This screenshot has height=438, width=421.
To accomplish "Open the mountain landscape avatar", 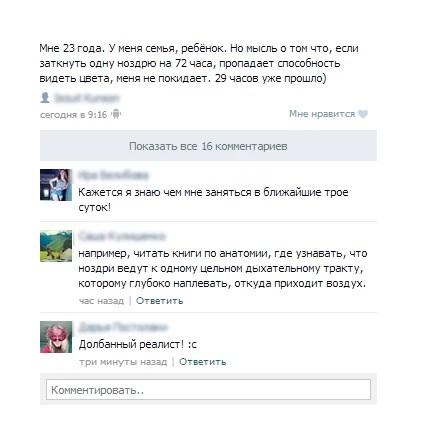I will coord(56,246).
